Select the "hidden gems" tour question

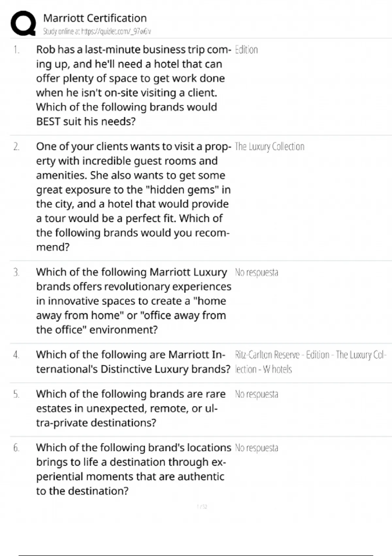[x=133, y=197]
